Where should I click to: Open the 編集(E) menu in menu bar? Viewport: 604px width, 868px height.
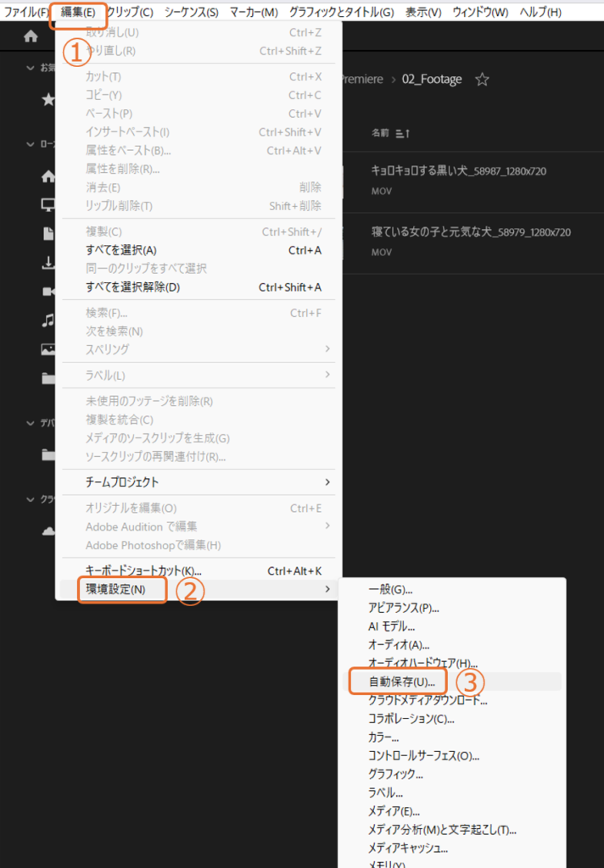pyautogui.click(x=78, y=13)
